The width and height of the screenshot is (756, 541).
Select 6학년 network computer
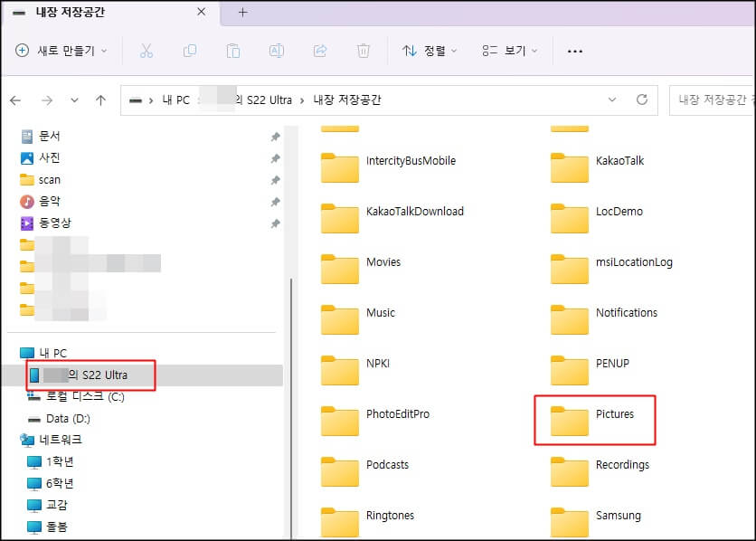pos(51,484)
